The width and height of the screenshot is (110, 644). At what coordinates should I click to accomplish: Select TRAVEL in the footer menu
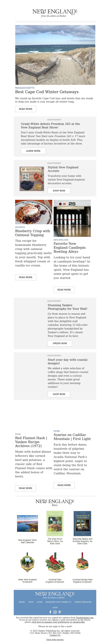pos(22,602)
